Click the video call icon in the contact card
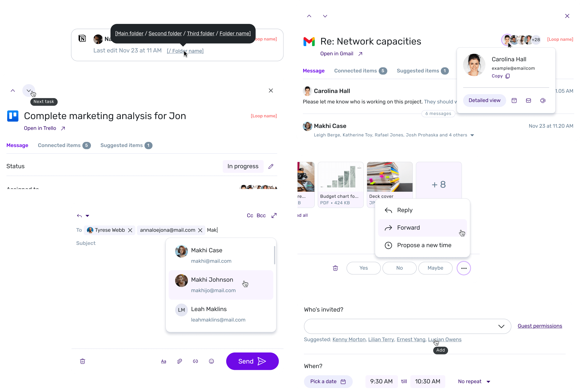Image resolution: width=580 pixels, height=392 pixels. [543, 101]
